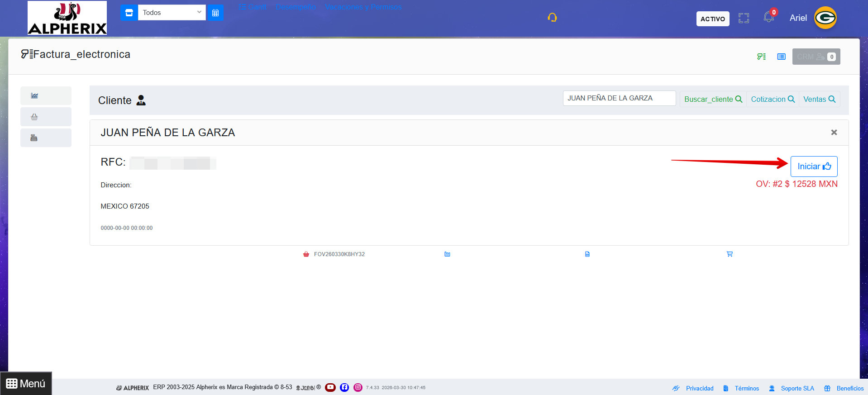868x395 pixels.
Task: Open the notifications bell
Action: (x=768, y=18)
